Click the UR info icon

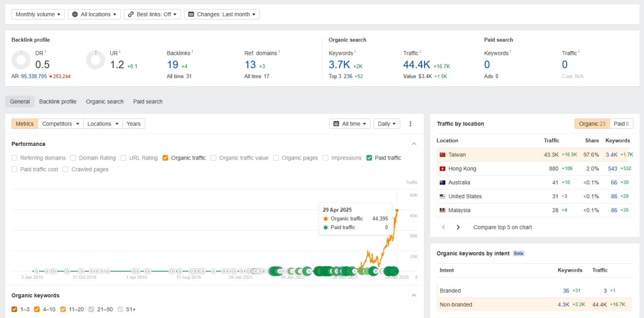(120, 51)
